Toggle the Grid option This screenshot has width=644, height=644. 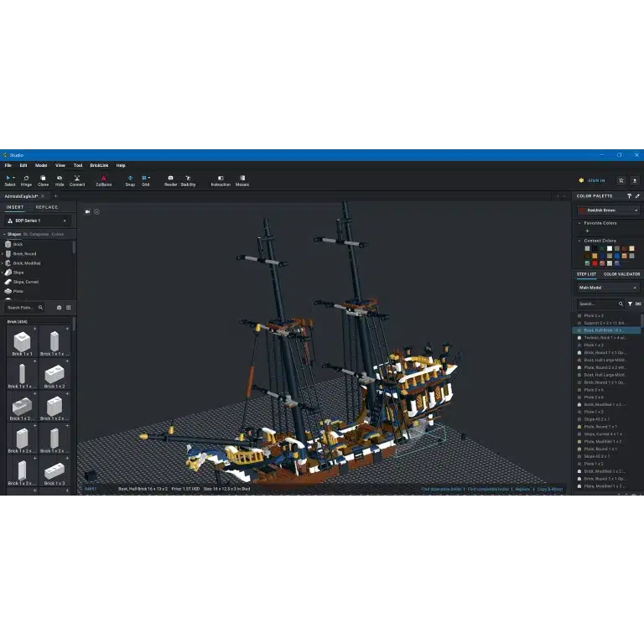144,181
